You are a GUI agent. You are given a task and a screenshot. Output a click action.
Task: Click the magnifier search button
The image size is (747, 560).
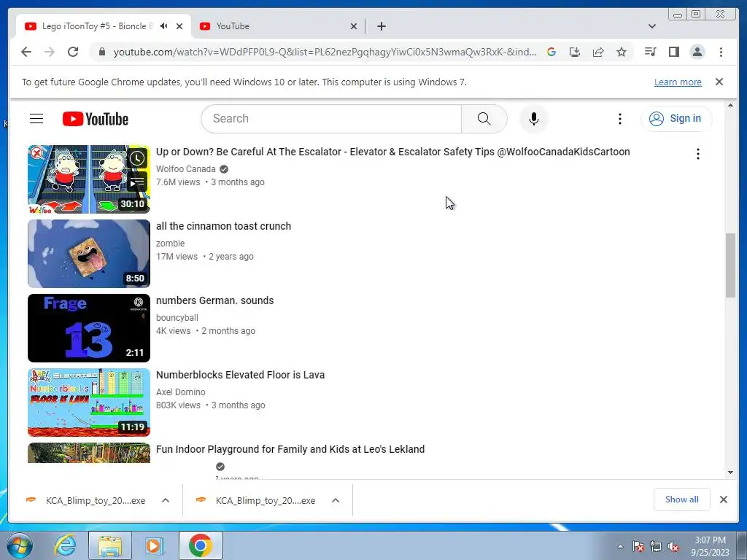[x=484, y=119]
